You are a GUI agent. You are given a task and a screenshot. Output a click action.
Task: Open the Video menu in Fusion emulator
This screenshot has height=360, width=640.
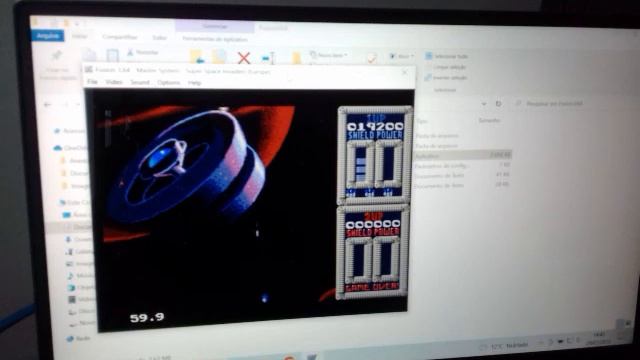point(114,82)
